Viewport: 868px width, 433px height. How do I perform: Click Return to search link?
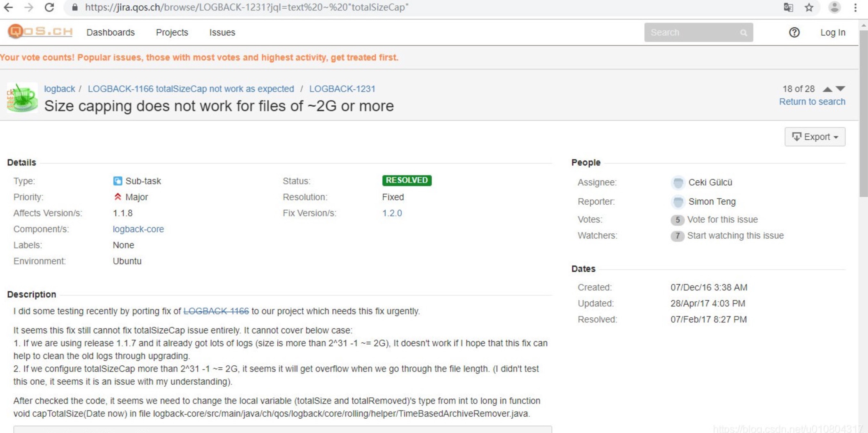[812, 102]
